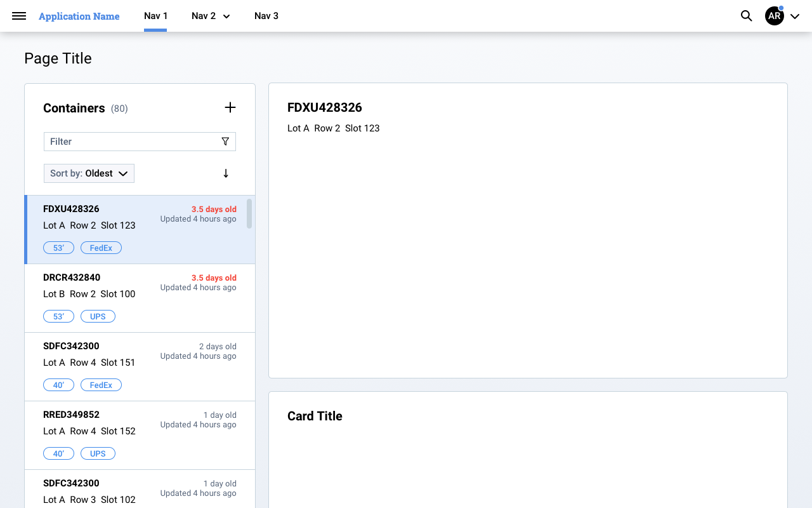812x508 pixels.
Task: Click the Lot A Row 4 Slot 152 text
Action: (89, 431)
